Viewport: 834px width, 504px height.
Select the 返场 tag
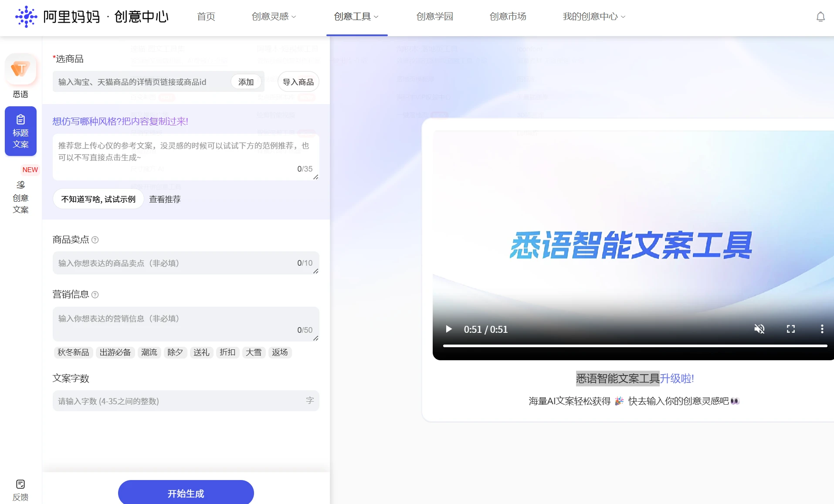280,352
